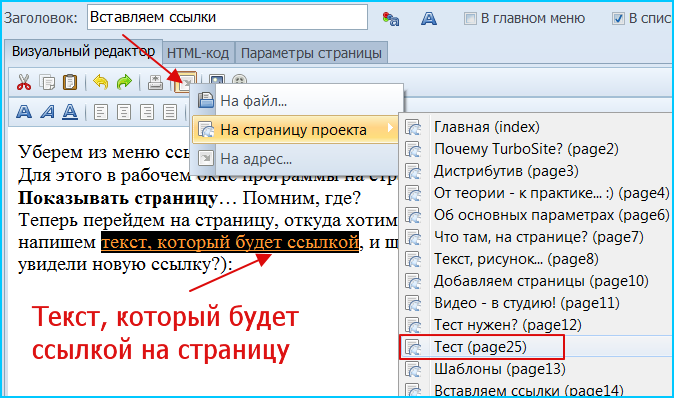Screen dimensions: 674x398
Task: Align text left in formatting toolbar
Action: coord(101,113)
